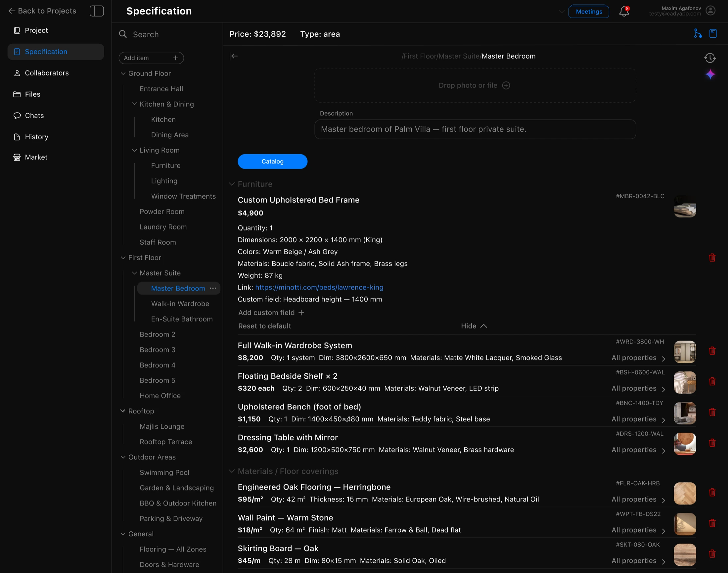Collapse Ground Floor tree node
The height and width of the screenshot is (573, 728).
[x=123, y=73]
